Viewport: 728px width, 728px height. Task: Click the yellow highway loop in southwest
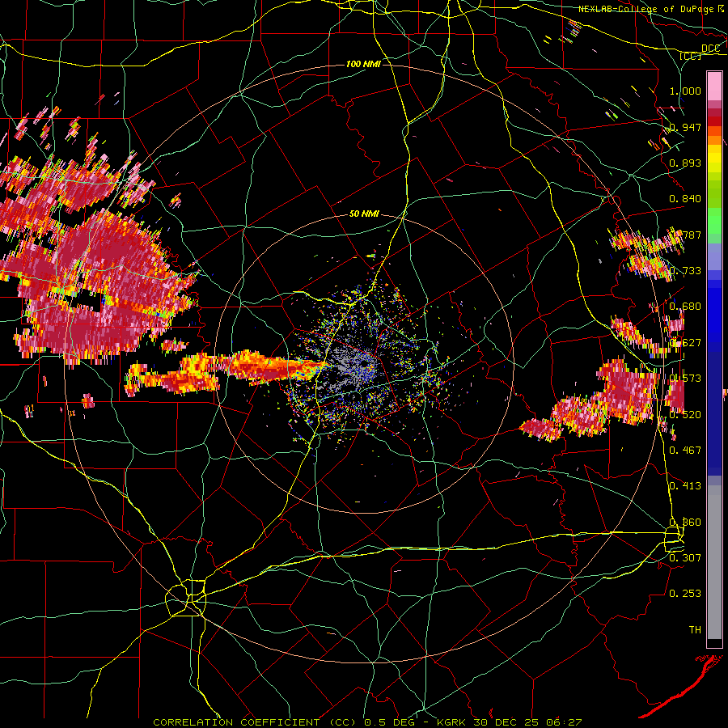click(x=186, y=598)
